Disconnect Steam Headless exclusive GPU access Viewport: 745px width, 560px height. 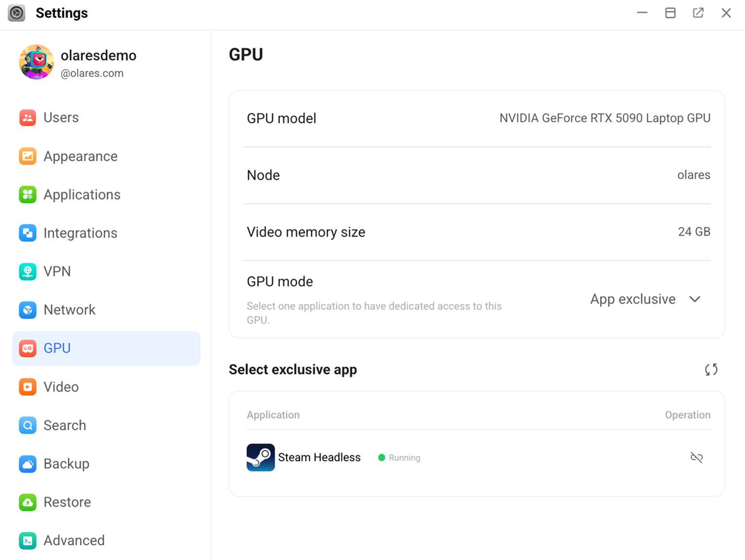(696, 457)
